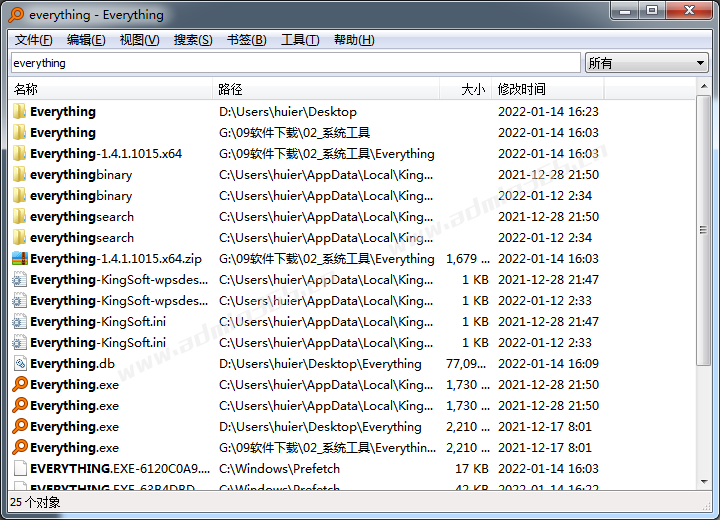The width and height of the screenshot is (720, 520).
Task: Click everythingsearch folder icon dated 2022-01-12
Action: [19, 237]
